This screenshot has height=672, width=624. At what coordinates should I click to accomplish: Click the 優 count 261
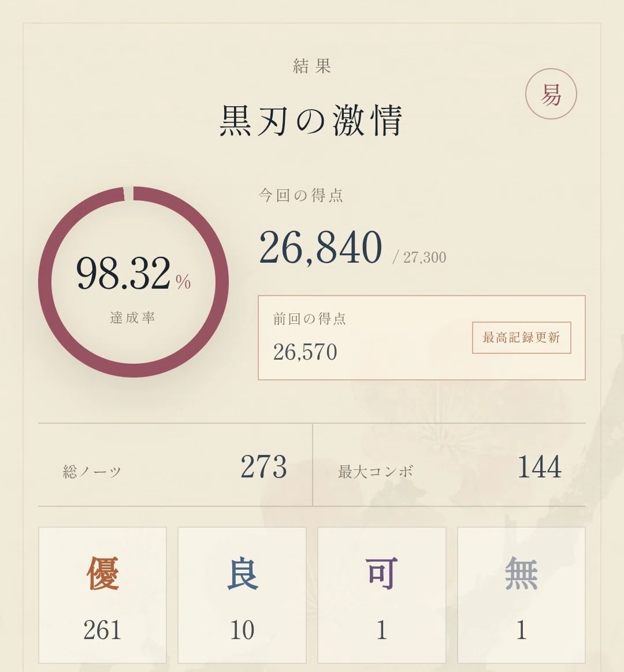click(x=102, y=630)
